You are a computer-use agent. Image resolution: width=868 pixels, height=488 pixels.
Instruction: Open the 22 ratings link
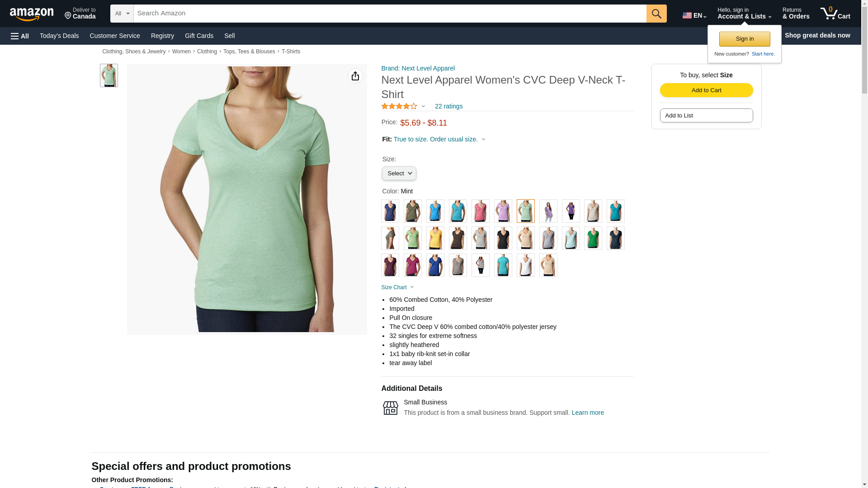pos(448,106)
